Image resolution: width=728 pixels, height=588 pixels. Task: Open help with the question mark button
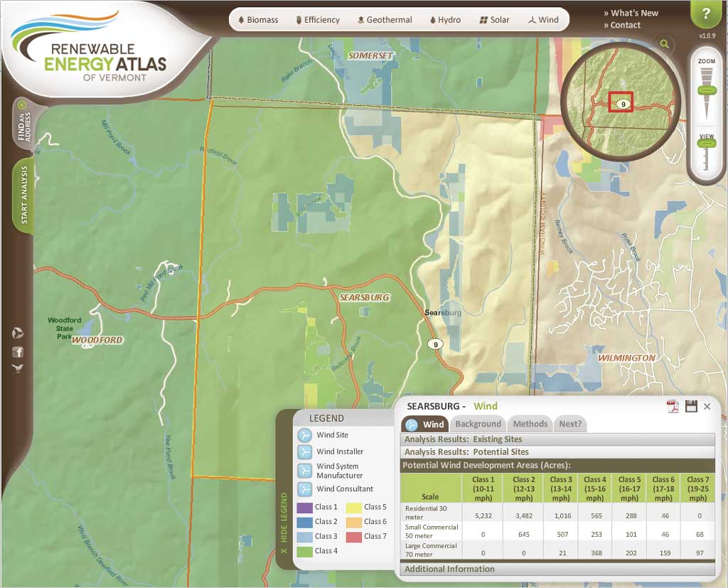706,14
